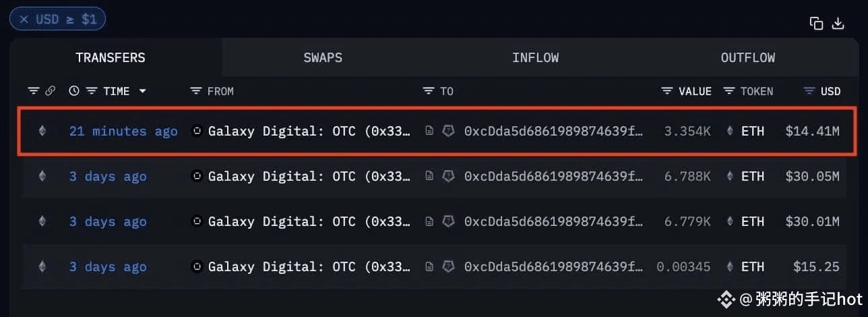The height and width of the screenshot is (317, 868).
Task: Click document icon in the $30.05M row
Action: 429,177
